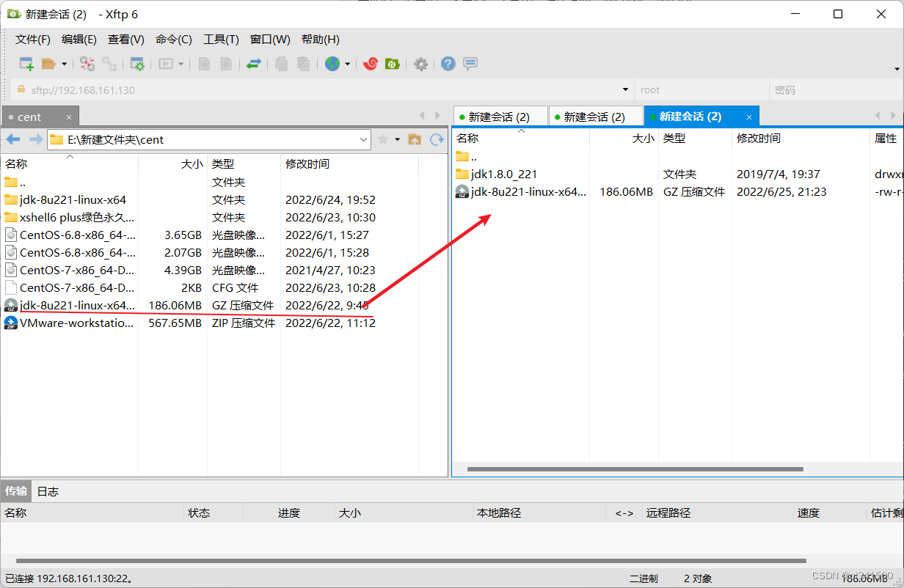Click the New Session toolbar icon

[26, 64]
